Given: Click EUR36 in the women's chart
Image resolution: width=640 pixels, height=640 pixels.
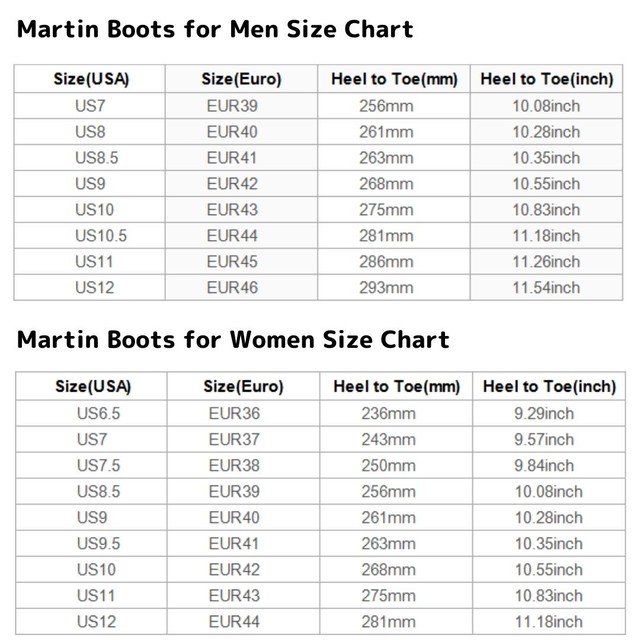Looking at the screenshot, I should 243,413.
